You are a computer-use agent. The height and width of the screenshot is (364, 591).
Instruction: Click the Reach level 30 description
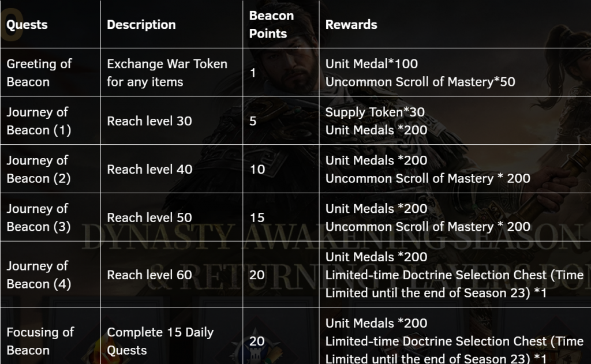click(x=149, y=121)
